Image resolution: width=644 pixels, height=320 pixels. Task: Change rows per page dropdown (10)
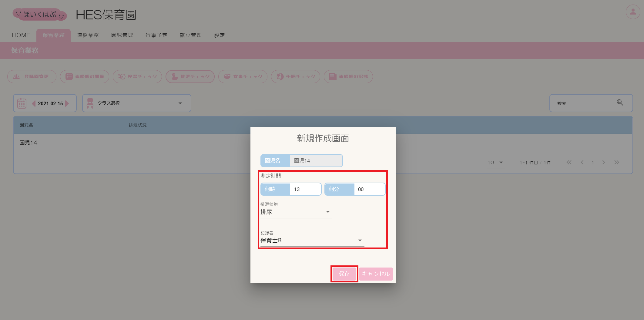(496, 163)
